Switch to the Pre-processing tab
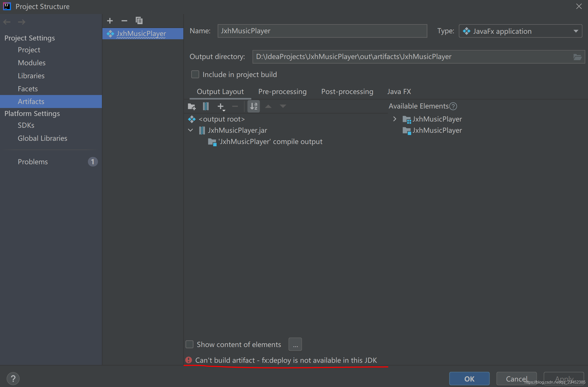 pos(282,91)
